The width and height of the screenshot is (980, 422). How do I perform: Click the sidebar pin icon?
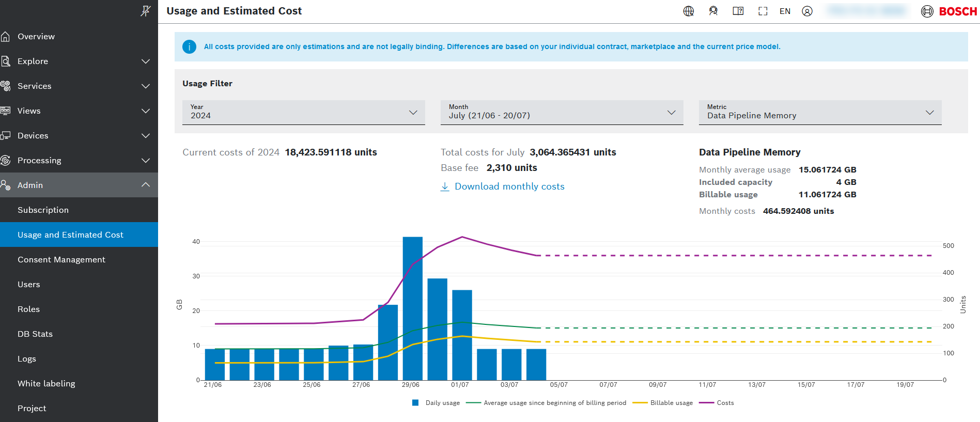(x=146, y=11)
